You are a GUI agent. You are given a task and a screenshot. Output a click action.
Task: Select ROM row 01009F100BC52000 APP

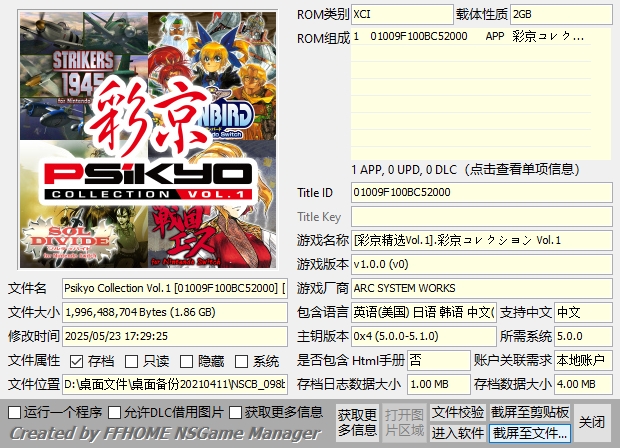[x=471, y=37]
